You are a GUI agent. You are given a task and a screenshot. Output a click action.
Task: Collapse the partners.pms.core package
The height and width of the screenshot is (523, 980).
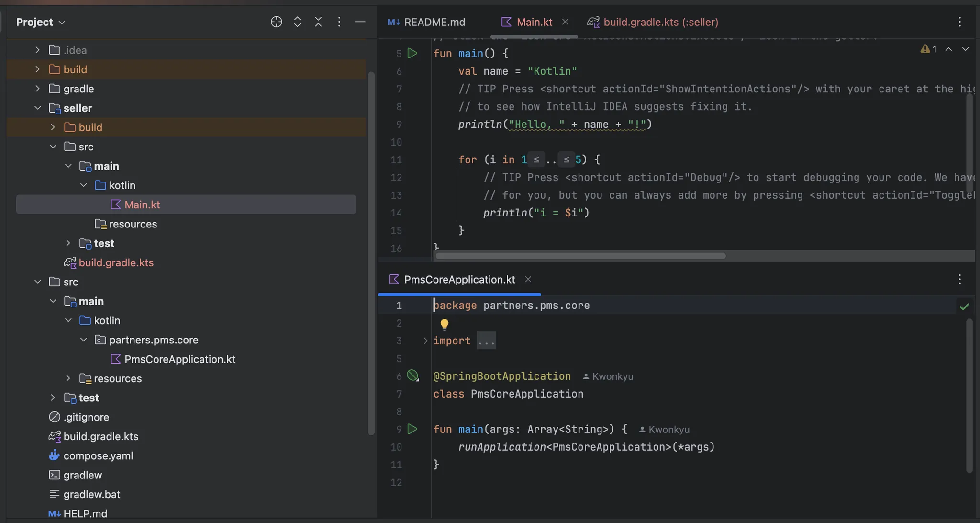(83, 340)
